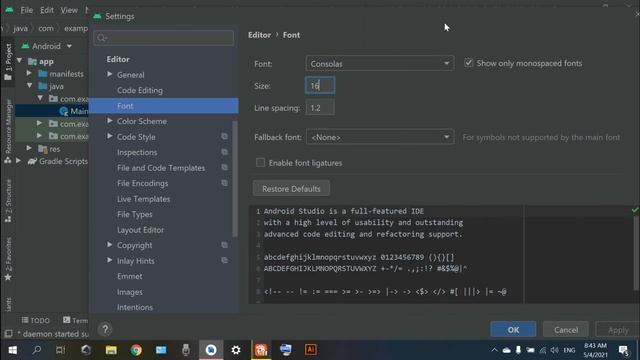The width and height of the screenshot is (640, 360).
Task: Click copy icon beside Code Style
Action: 224,136
